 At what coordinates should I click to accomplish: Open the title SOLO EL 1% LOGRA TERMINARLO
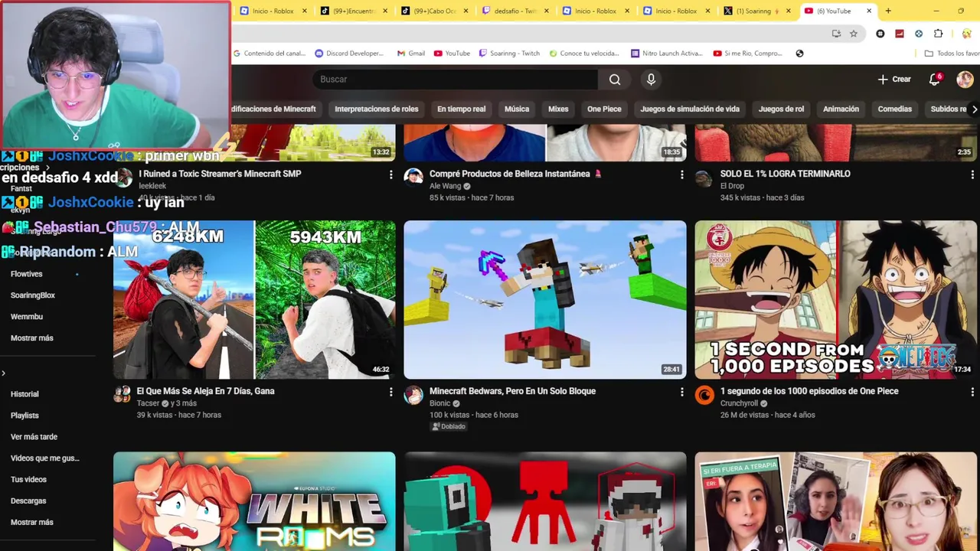click(786, 174)
